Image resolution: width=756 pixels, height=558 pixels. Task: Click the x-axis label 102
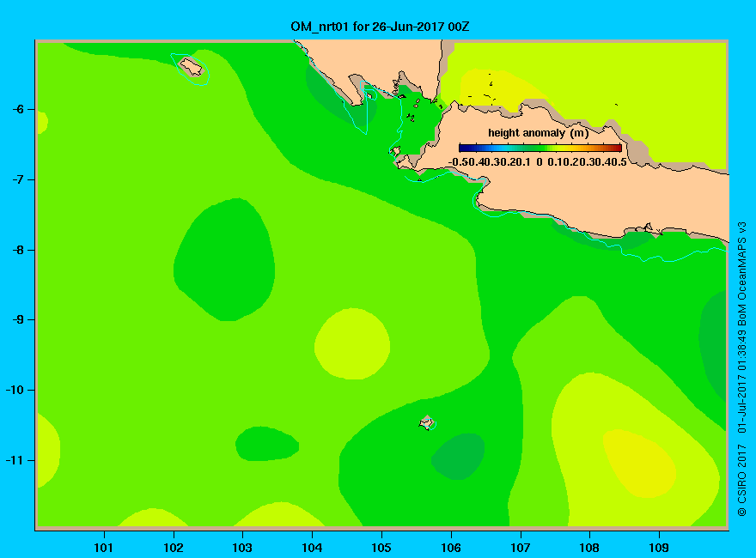(173, 548)
